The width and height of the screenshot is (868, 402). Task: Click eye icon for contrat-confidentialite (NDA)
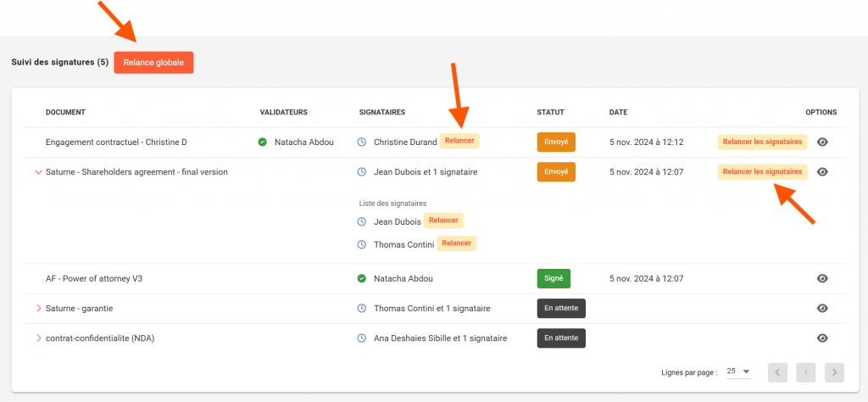[821, 338]
